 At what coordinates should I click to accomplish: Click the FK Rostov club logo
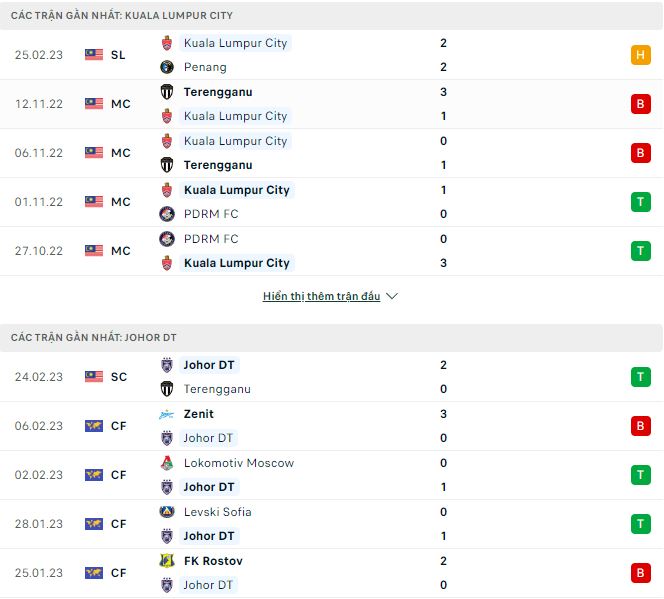[167, 561]
